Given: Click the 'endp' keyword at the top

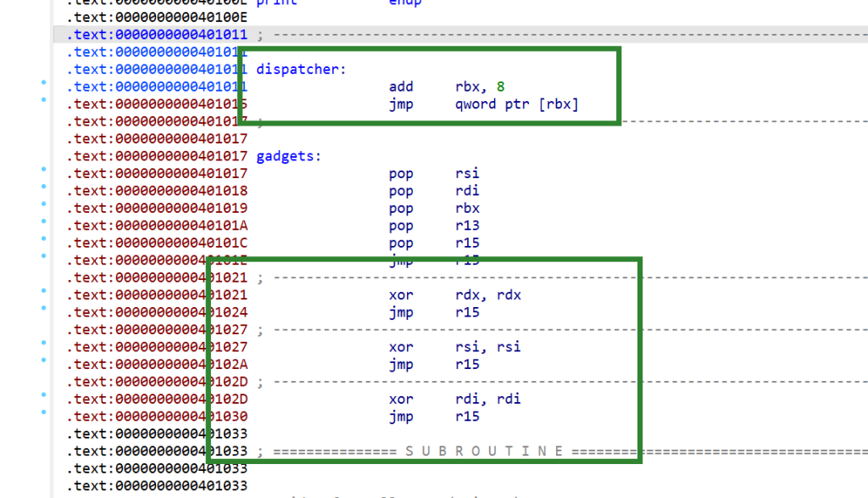Looking at the screenshot, I should coord(404,3).
